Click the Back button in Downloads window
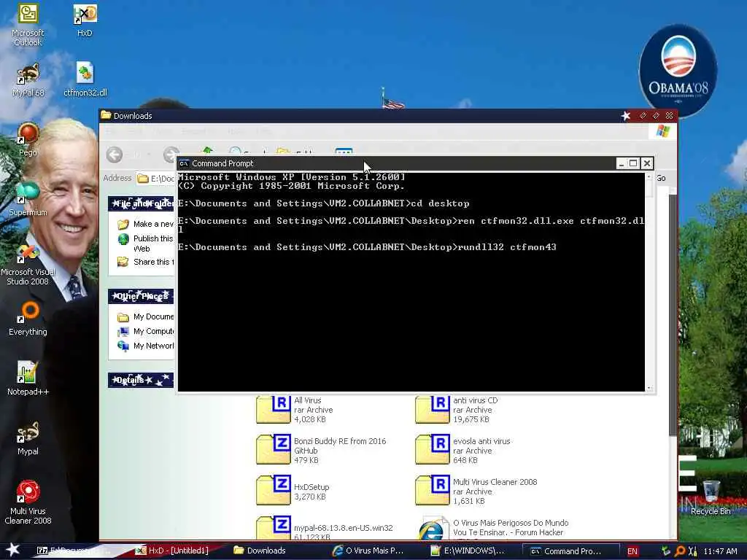 115,155
